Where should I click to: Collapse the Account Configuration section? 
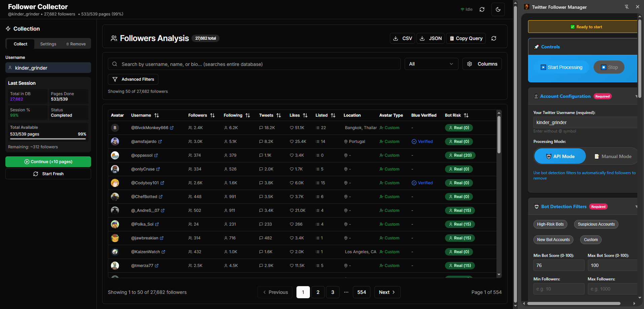coord(636,96)
